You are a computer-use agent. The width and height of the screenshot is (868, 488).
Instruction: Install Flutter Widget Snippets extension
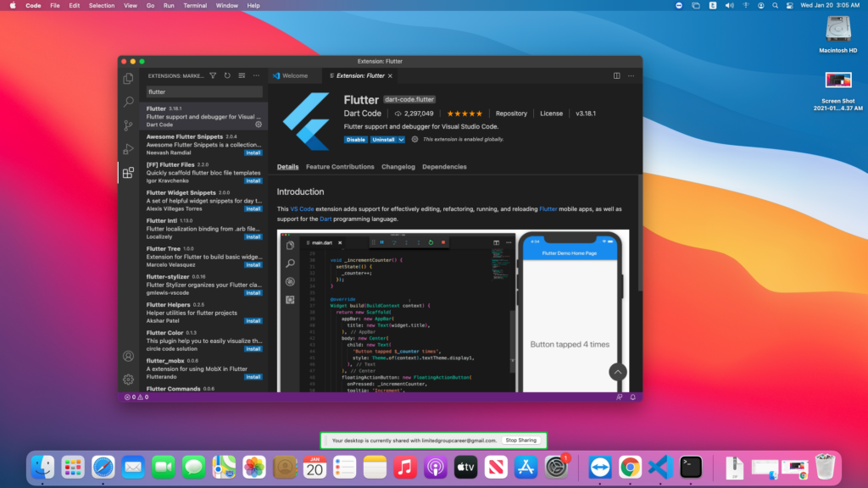click(253, 208)
